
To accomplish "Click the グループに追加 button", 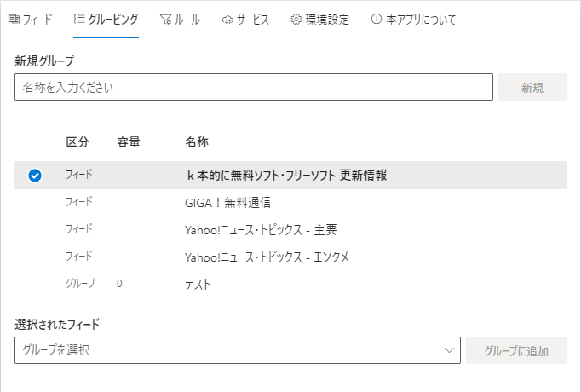I will coord(516,350).
